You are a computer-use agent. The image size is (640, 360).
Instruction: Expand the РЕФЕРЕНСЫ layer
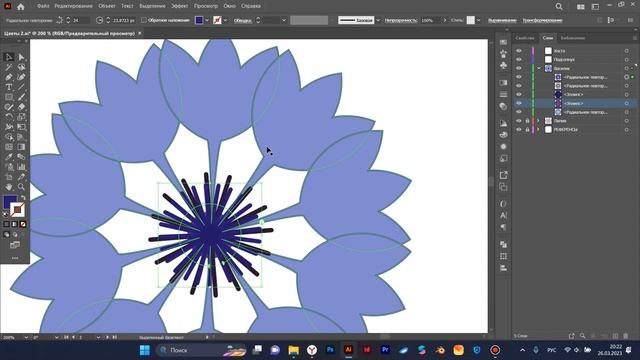point(538,130)
